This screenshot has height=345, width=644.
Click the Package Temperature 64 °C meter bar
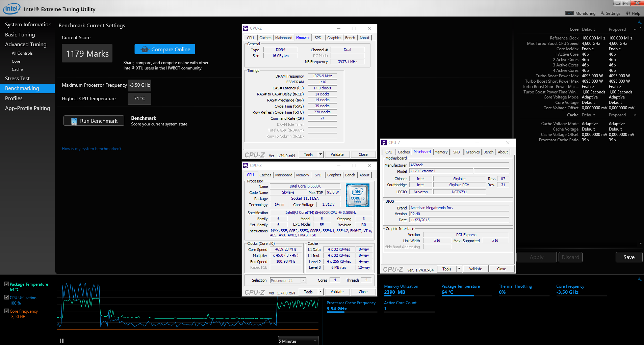pyautogui.click(x=466, y=296)
